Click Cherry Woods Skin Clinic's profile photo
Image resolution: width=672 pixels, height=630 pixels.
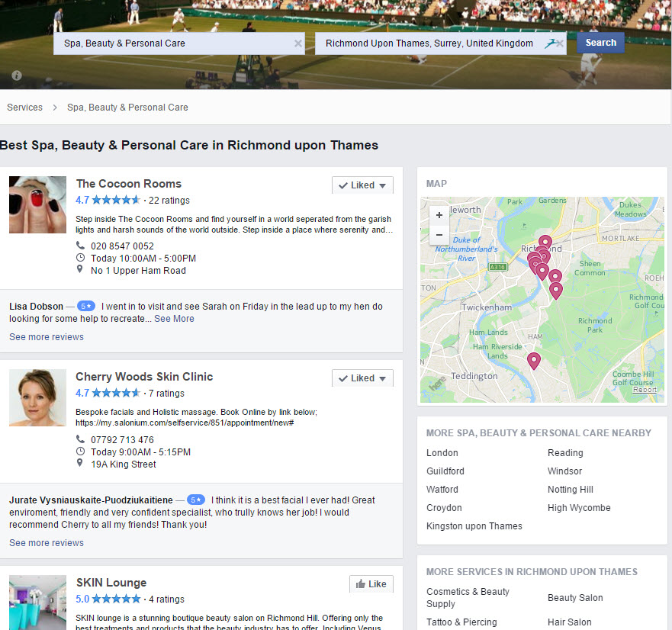pyautogui.click(x=37, y=397)
